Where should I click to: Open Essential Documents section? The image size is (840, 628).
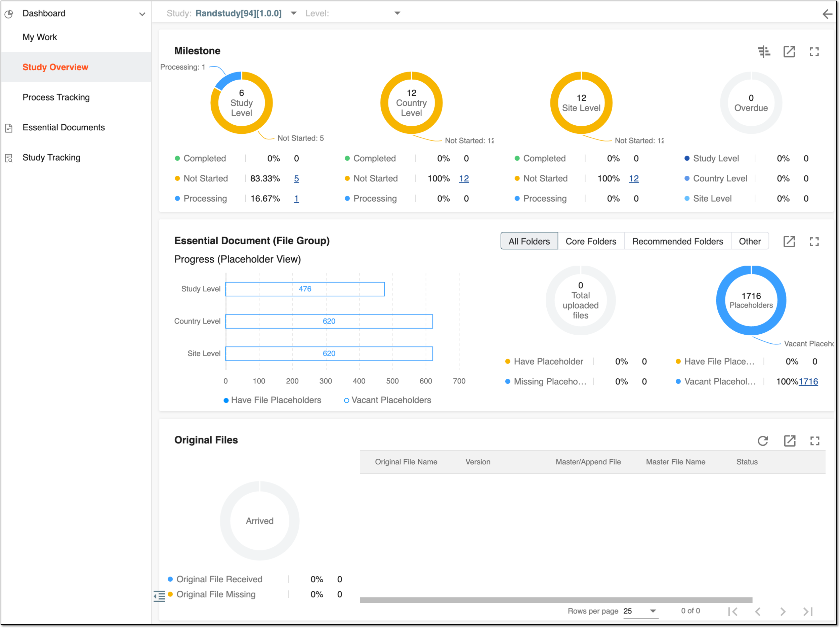point(64,127)
